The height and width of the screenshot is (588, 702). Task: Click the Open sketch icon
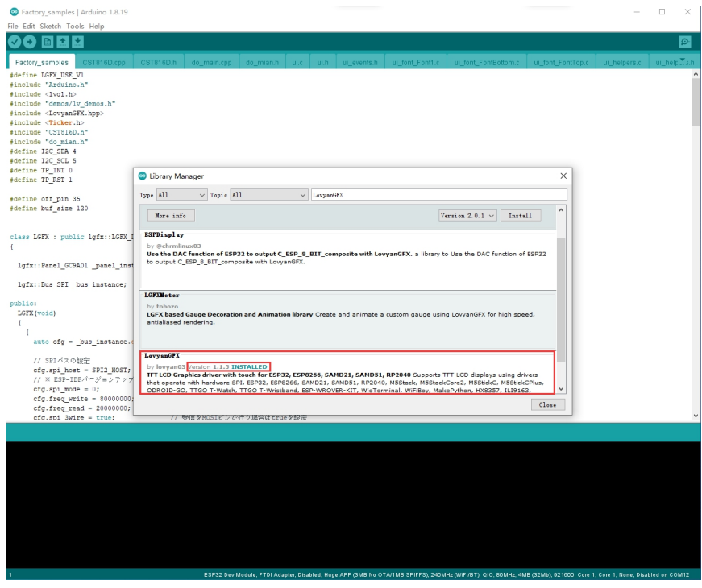pos(62,41)
